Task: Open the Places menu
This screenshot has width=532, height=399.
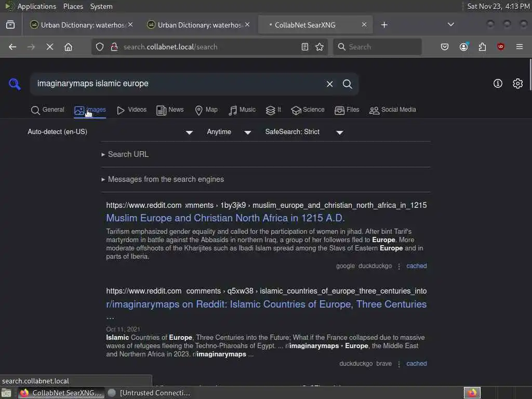Action: [73, 6]
